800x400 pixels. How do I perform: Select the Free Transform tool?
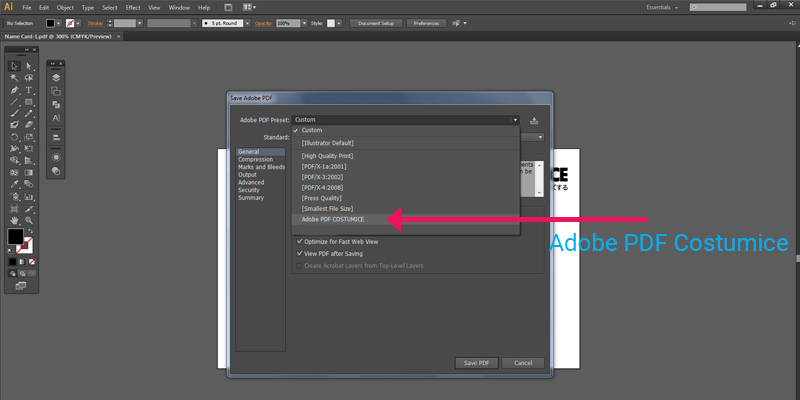[29, 149]
